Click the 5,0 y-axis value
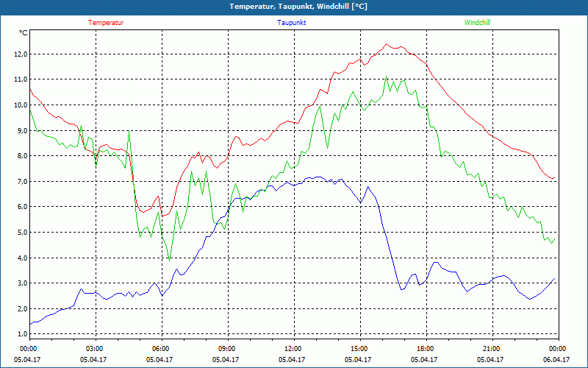Screen dimensions: 588x368 pyautogui.click(x=23, y=232)
